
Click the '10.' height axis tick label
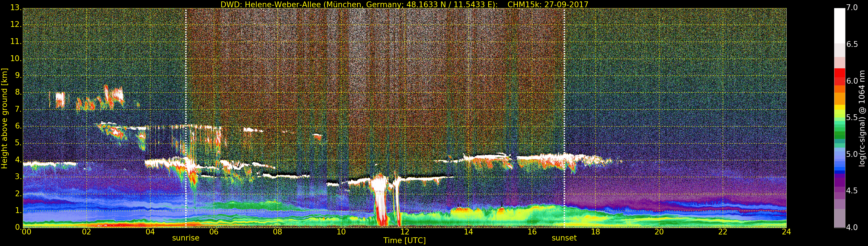(16, 58)
